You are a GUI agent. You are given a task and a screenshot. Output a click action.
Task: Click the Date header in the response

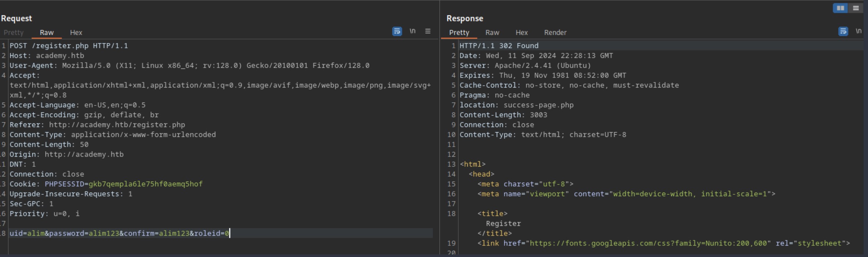tap(536, 56)
